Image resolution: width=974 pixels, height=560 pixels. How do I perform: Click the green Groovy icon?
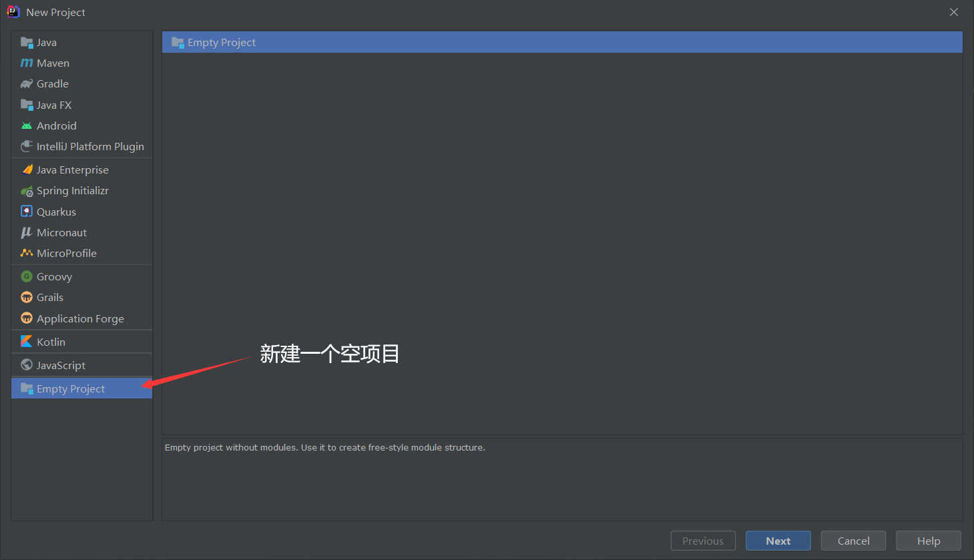(x=27, y=276)
